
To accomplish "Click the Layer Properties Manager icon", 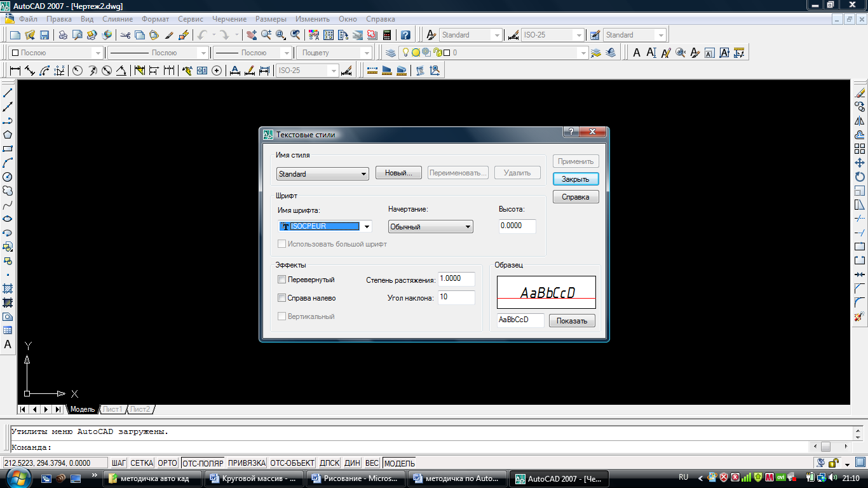I will coord(390,53).
